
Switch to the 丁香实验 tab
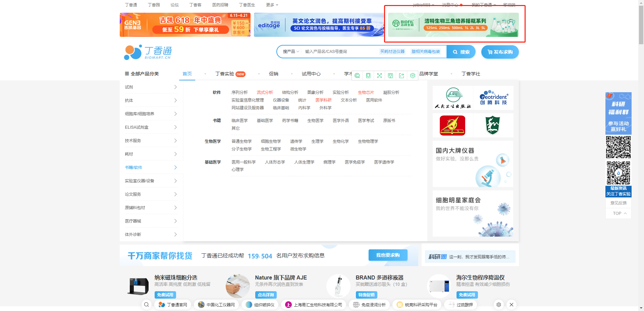[x=225, y=74]
